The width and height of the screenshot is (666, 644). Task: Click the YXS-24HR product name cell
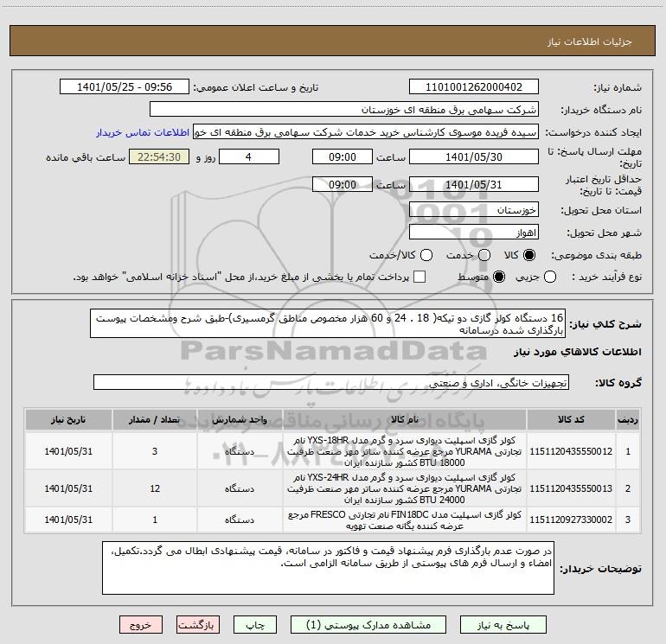pos(405,488)
